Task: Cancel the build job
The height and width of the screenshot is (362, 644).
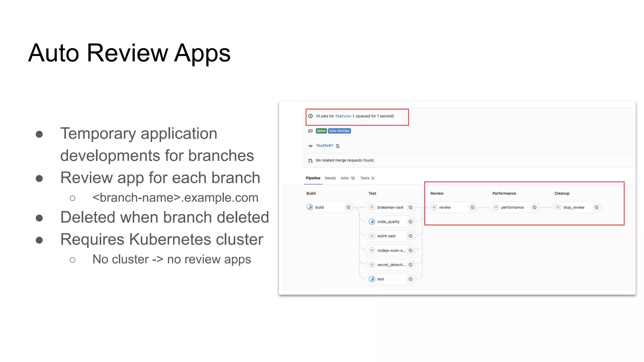Action: tap(348, 207)
